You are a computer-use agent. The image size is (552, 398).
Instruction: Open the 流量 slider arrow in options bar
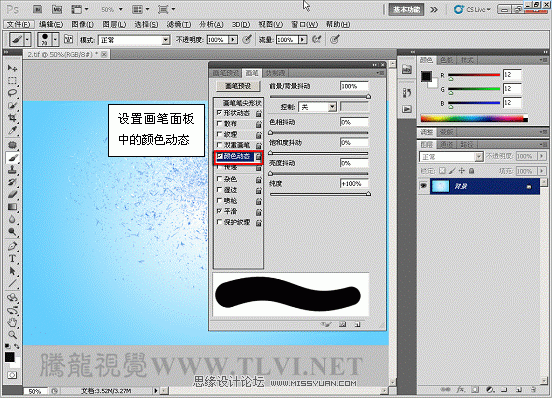pos(302,40)
